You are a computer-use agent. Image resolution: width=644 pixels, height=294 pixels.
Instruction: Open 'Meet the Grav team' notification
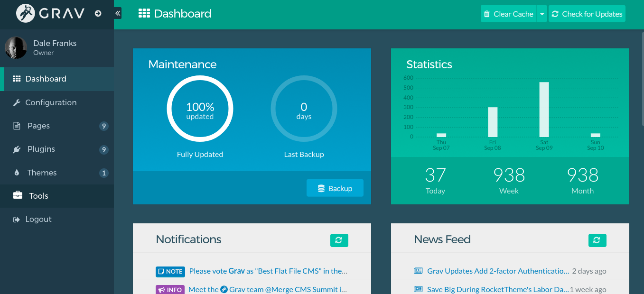coord(268,289)
